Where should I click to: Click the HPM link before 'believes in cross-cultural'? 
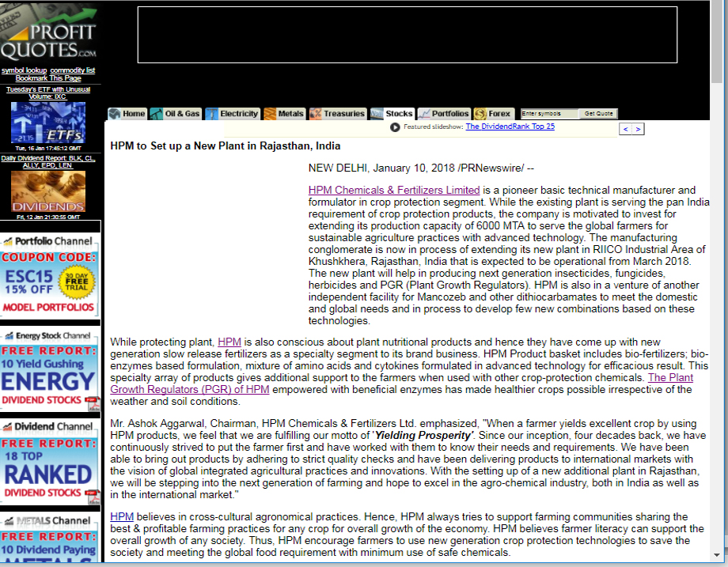tap(122, 517)
